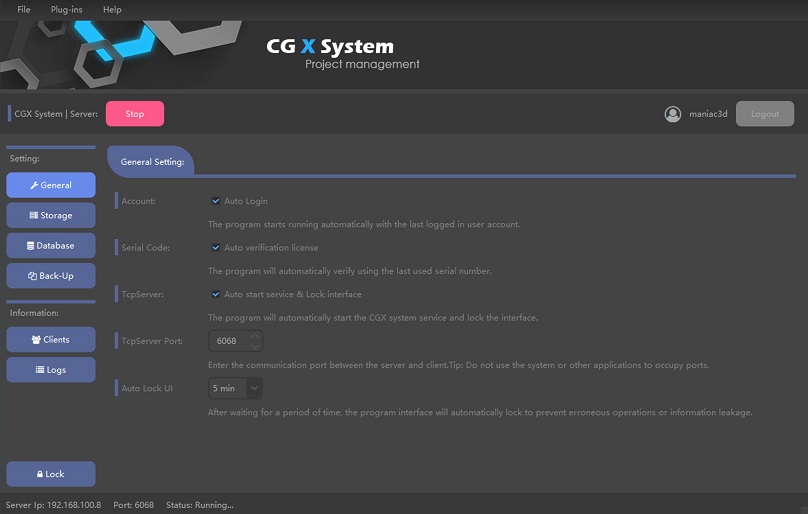Click Status: Running... in status bar

pyautogui.click(x=199, y=505)
